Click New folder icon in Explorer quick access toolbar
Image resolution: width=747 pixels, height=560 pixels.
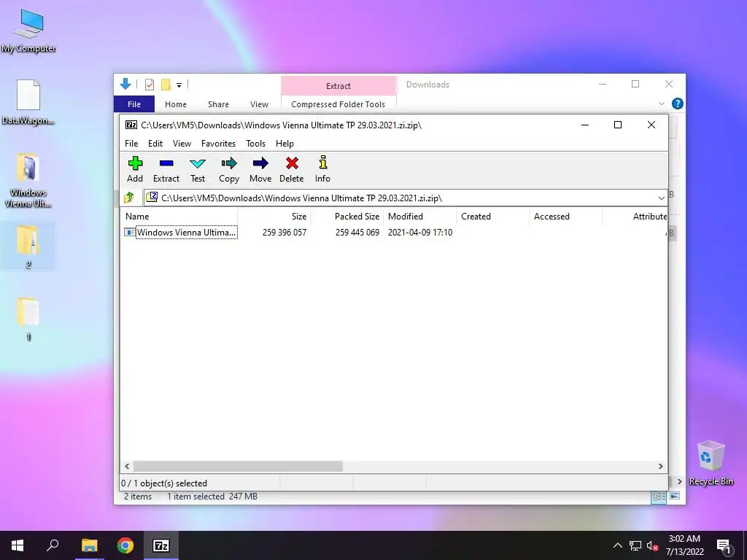coord(166,85)
